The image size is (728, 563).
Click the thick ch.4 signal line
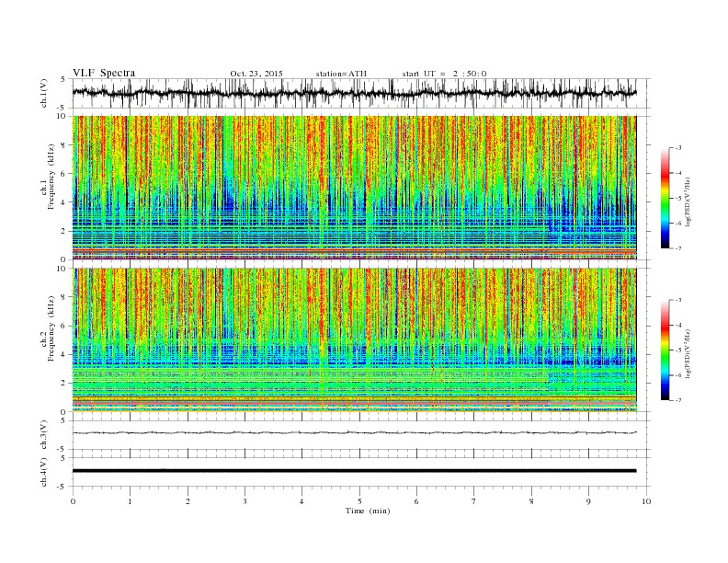coord(354,471)
